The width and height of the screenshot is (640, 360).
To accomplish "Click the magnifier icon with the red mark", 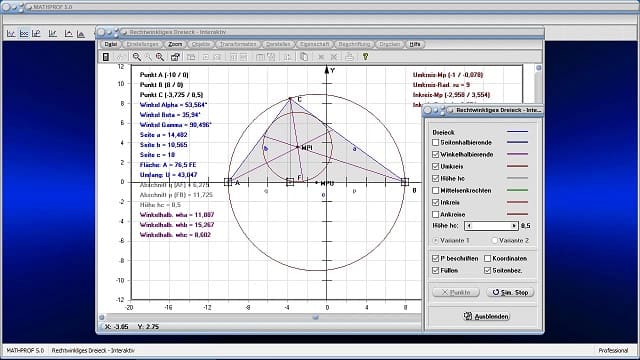I will pos(160,57).
